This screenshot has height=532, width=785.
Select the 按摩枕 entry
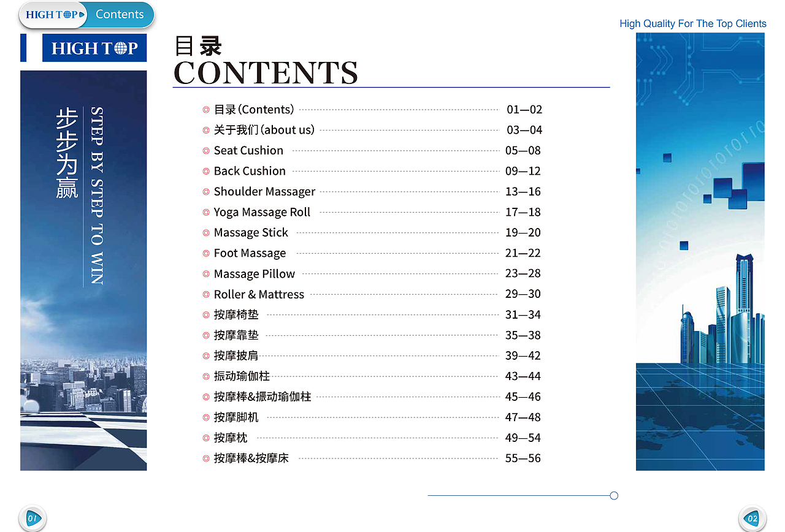[231, 438]
